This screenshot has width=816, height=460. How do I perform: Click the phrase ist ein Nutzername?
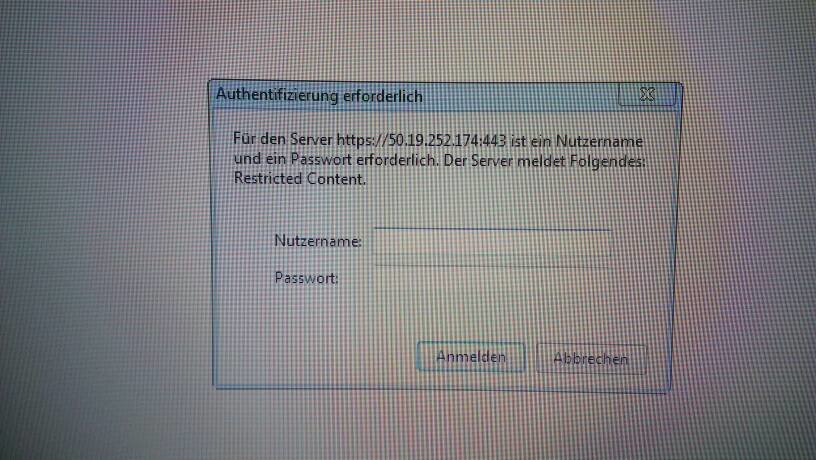(x=577, y=140)
